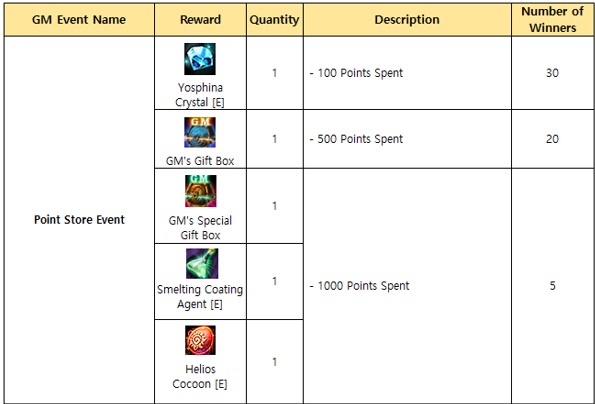
Task: Select the Description column header
Action: tap(407, 20)
